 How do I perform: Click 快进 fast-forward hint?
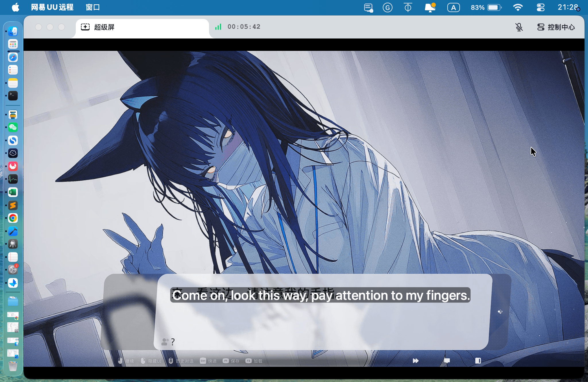click(x=208, y=361)
